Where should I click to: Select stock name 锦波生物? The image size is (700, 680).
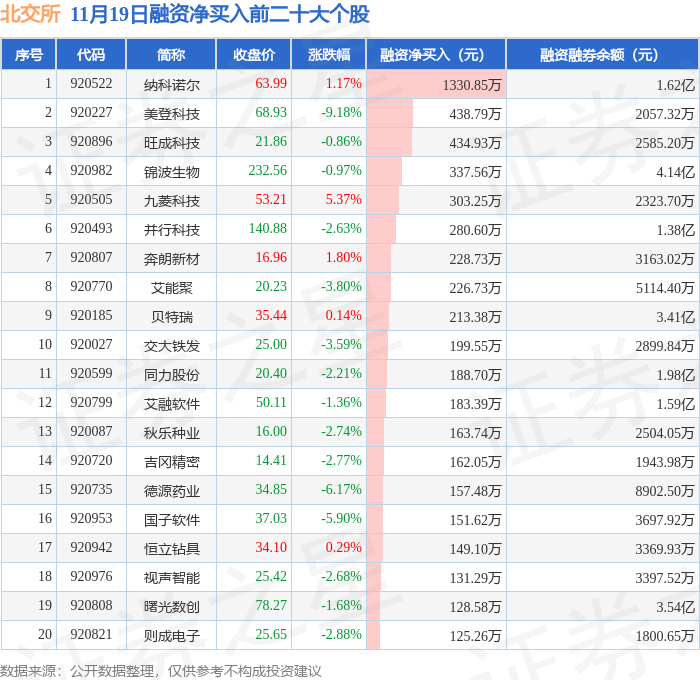click(171, 172)
